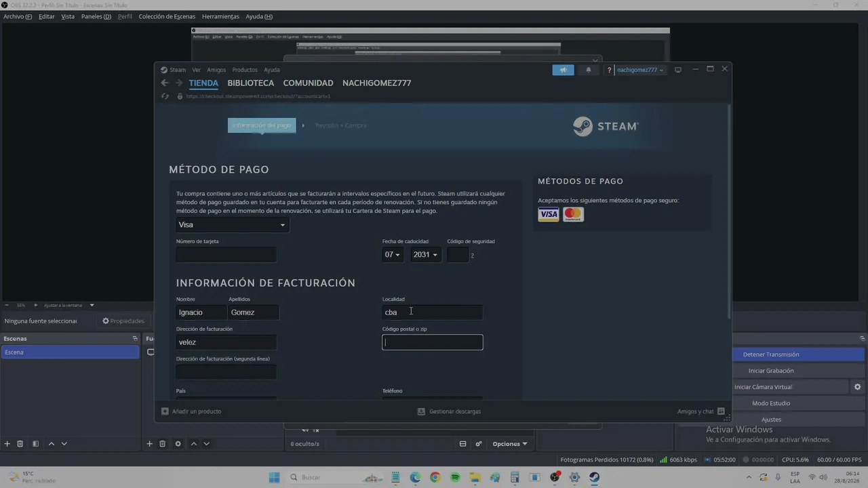
Task: Open OBS Ajustes button
Action: pyautogui.click(x=771, y=420)
